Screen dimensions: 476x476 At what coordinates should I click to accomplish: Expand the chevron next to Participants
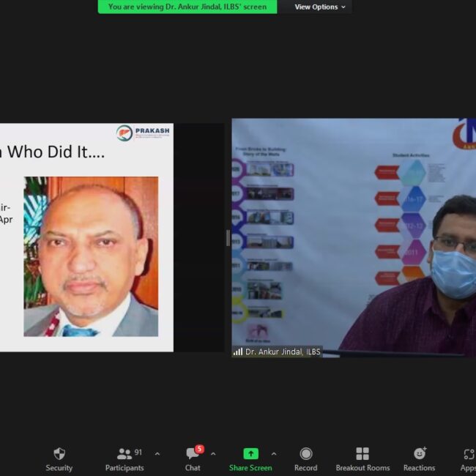pyautogui.click(x=157, y=454)
